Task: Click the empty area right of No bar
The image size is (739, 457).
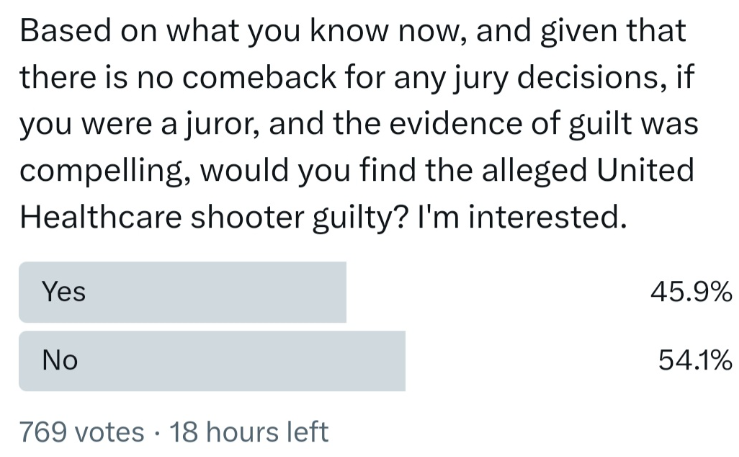Action: pyautogui.click(x=530, y=361)
